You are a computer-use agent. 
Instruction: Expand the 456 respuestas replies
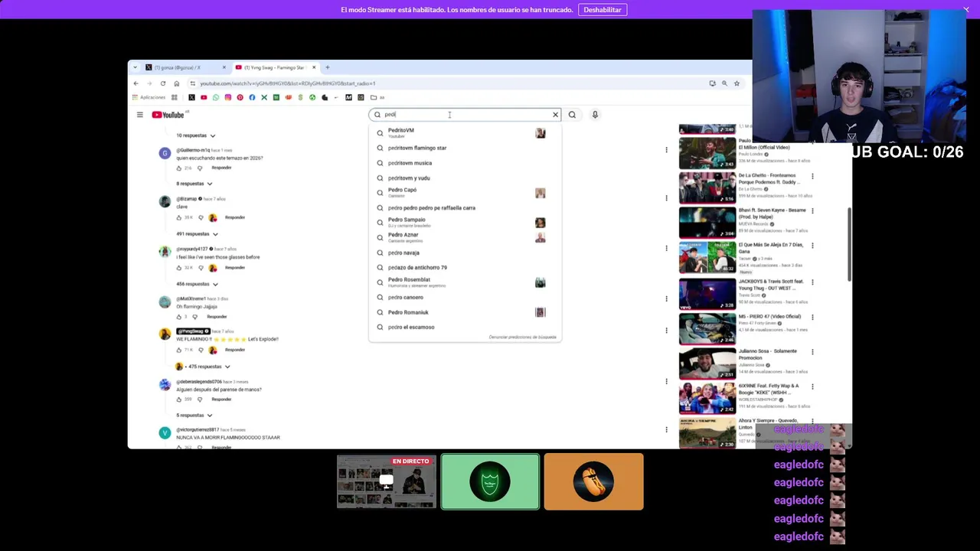click(x=198, y=284)
